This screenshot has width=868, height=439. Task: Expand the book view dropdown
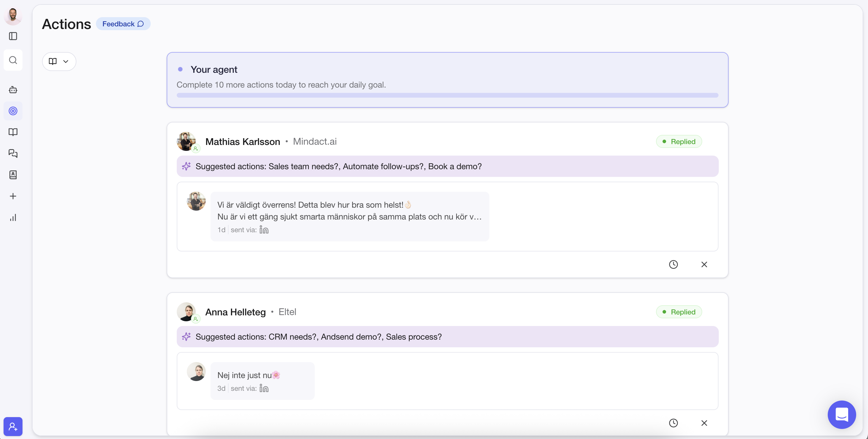(59, 61)
